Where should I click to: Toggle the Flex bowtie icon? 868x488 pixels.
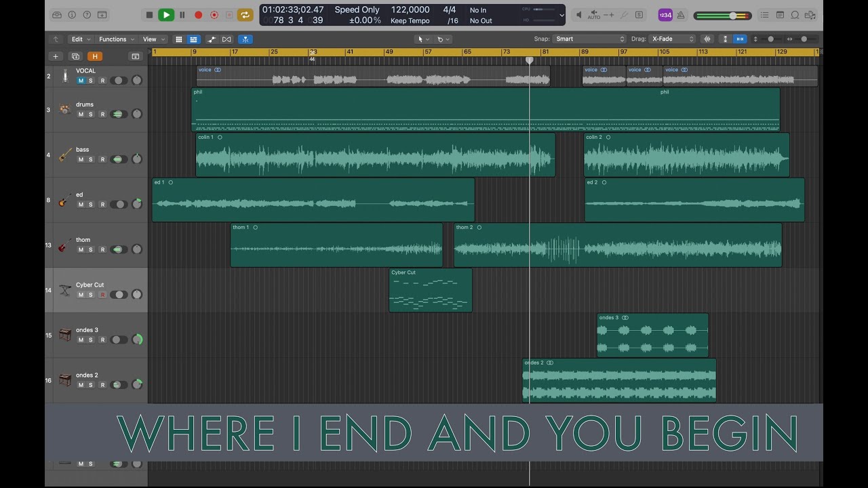click(226, 39)
